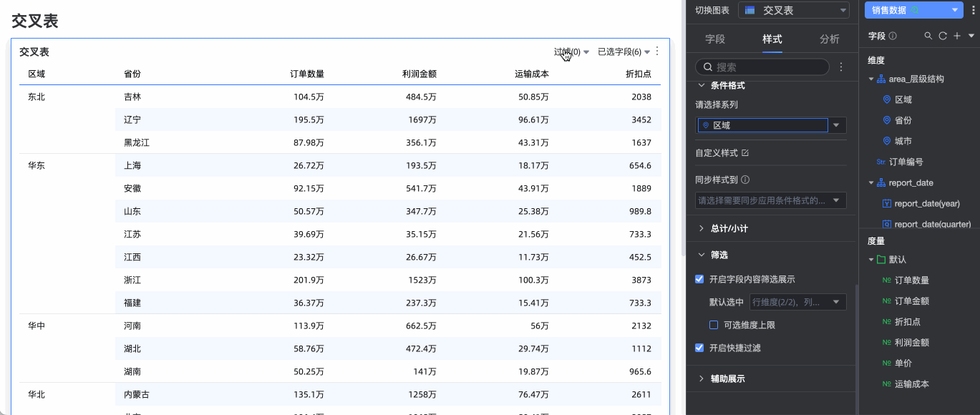
Task: Toggle the 开启快捷过滤 checkbox
Action: pyautogui.click(x=700, y=348)
